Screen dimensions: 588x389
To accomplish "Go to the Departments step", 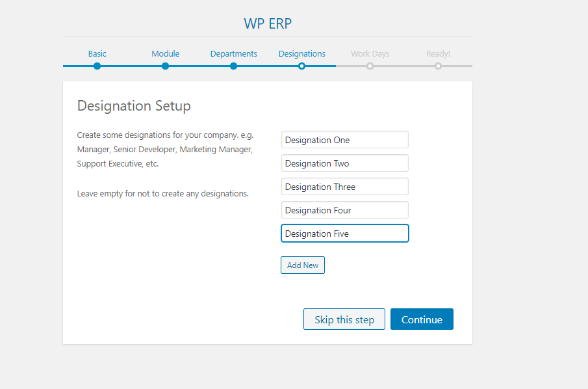I will coord(233,54).
